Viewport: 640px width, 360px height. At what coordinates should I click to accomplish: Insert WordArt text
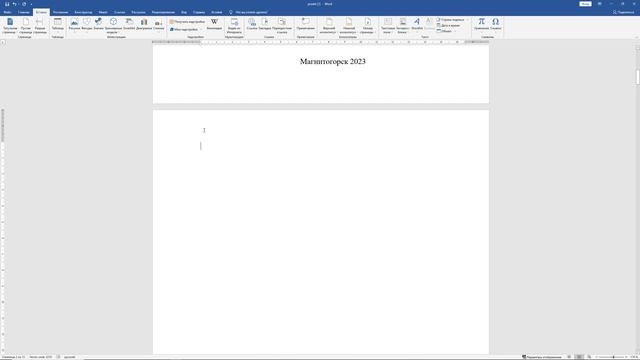[x=417, y=24]
